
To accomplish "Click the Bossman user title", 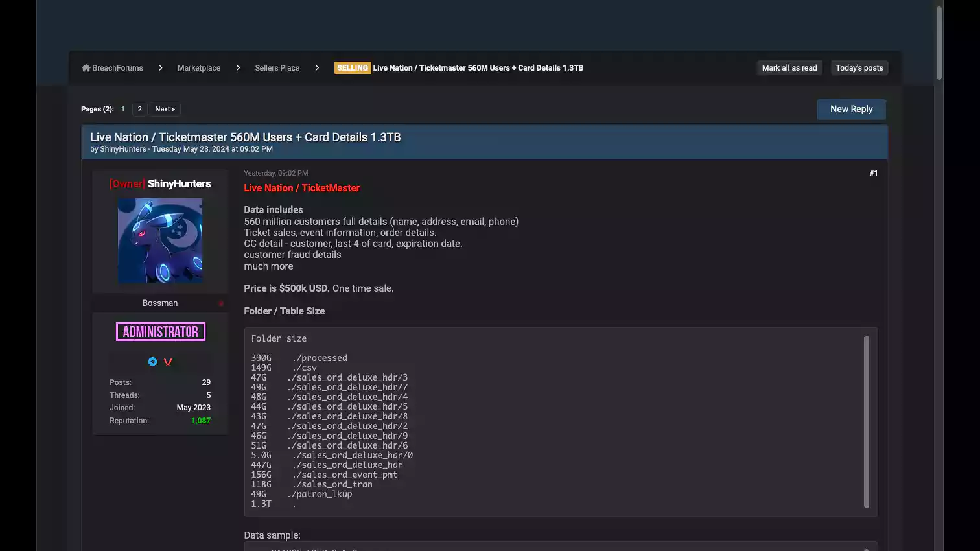I will pyautogui.click(x=160, y=303).
